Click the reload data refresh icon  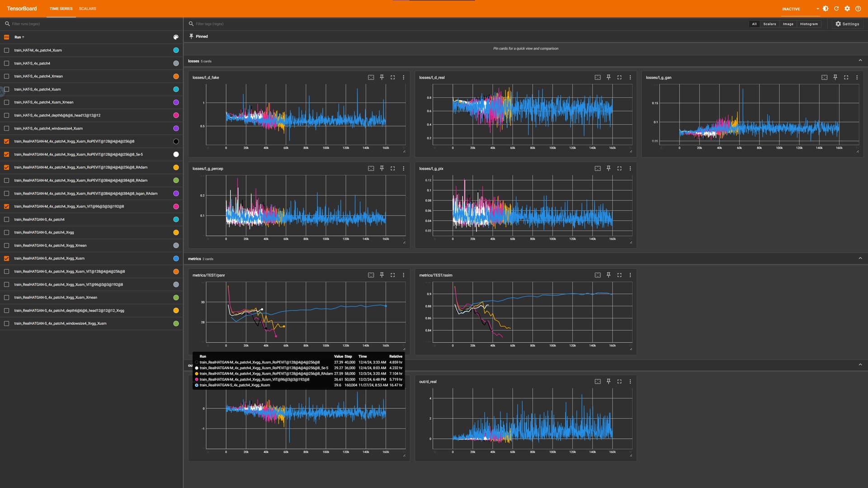836,9
